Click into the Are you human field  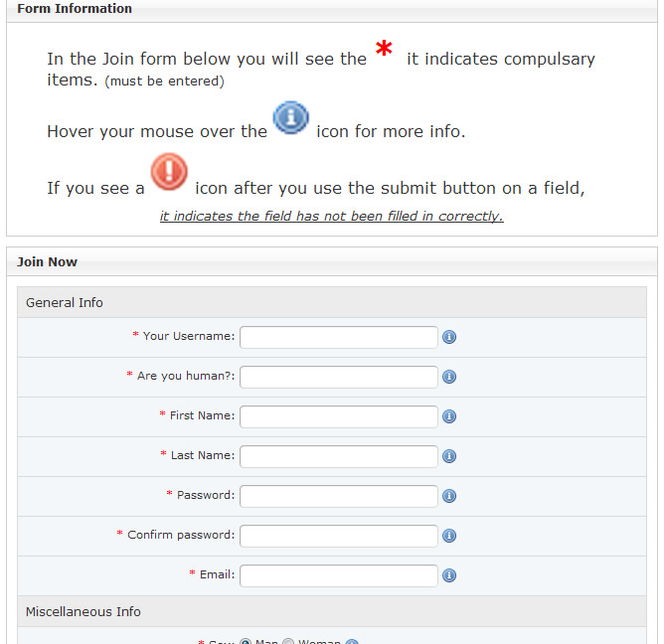[338, 377]
